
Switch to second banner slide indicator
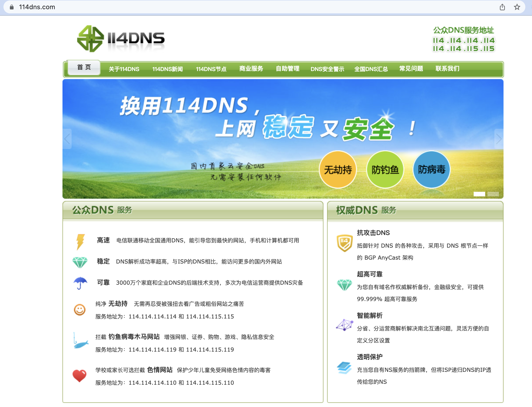coord(493,194)
